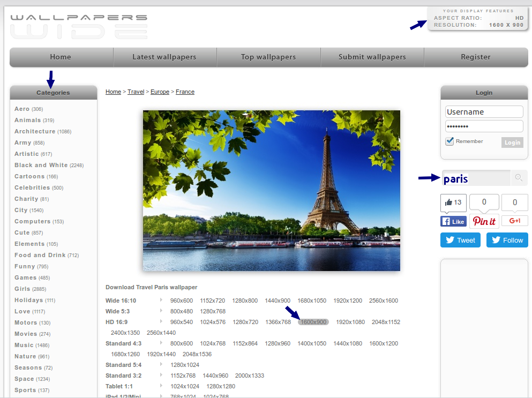
Task: Open the Eiffel Tower wallpaper preview
Action: pyautogui.click(x=271, y=190)
